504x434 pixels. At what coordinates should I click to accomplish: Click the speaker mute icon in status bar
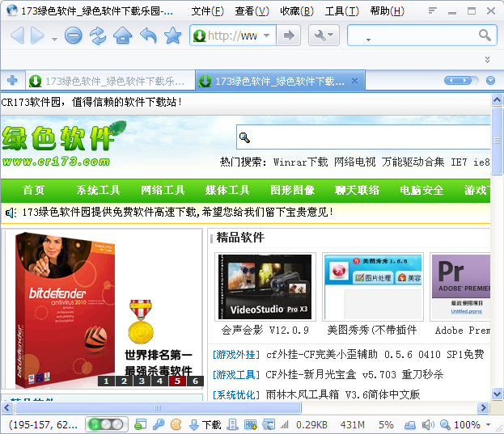(x=428, y=424)
